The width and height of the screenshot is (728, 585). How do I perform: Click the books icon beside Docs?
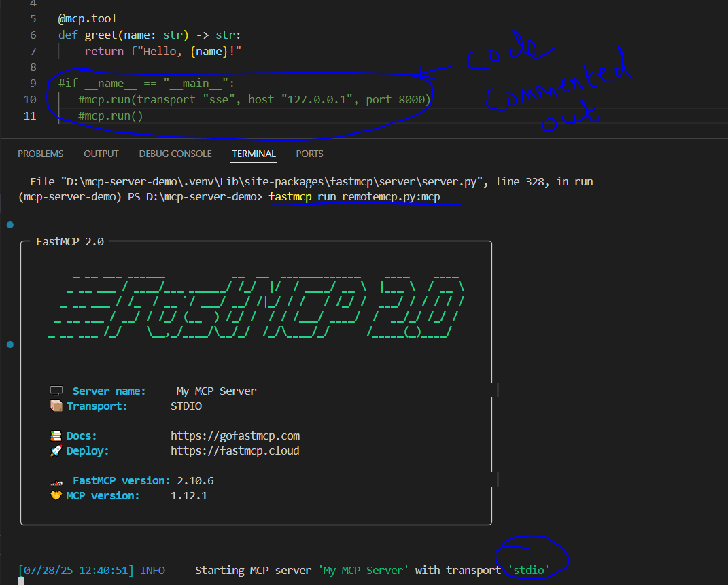pyautogui.click(x=56, y=436)
